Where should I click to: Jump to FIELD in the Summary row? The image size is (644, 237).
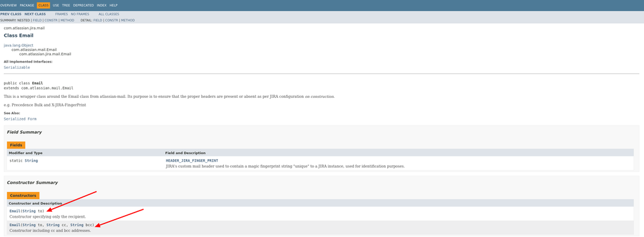point(37,20)
